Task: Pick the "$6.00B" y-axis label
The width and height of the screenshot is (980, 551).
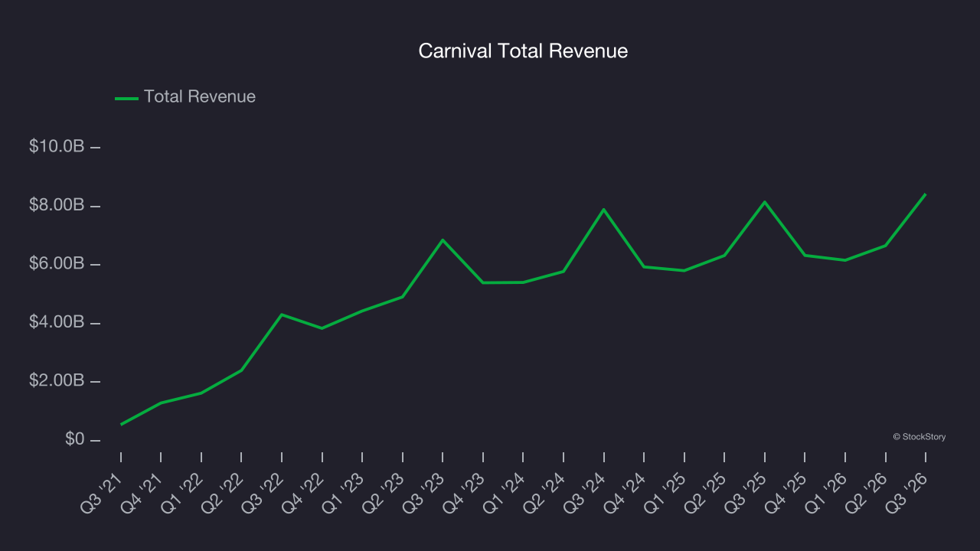Action: (x=57, y=264)
